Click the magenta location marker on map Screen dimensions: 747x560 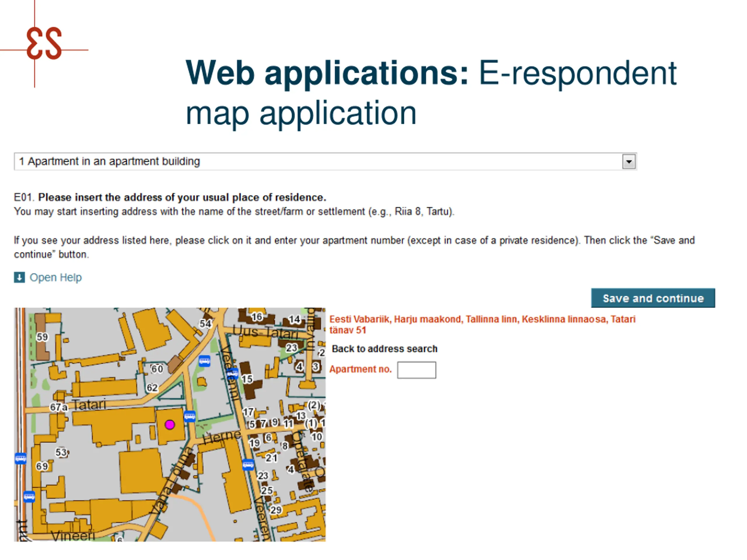170,425
